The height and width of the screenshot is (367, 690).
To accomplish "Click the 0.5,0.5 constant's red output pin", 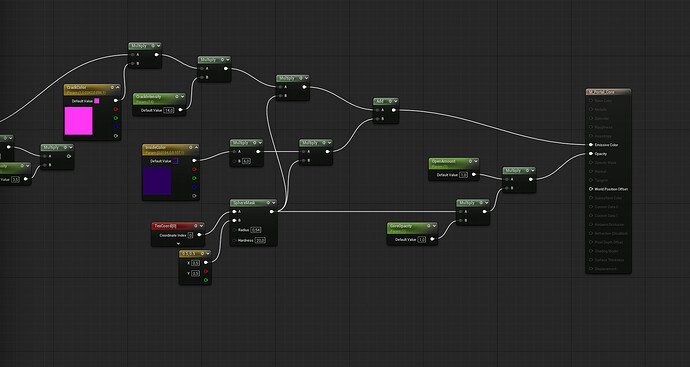I will point(206,272).
